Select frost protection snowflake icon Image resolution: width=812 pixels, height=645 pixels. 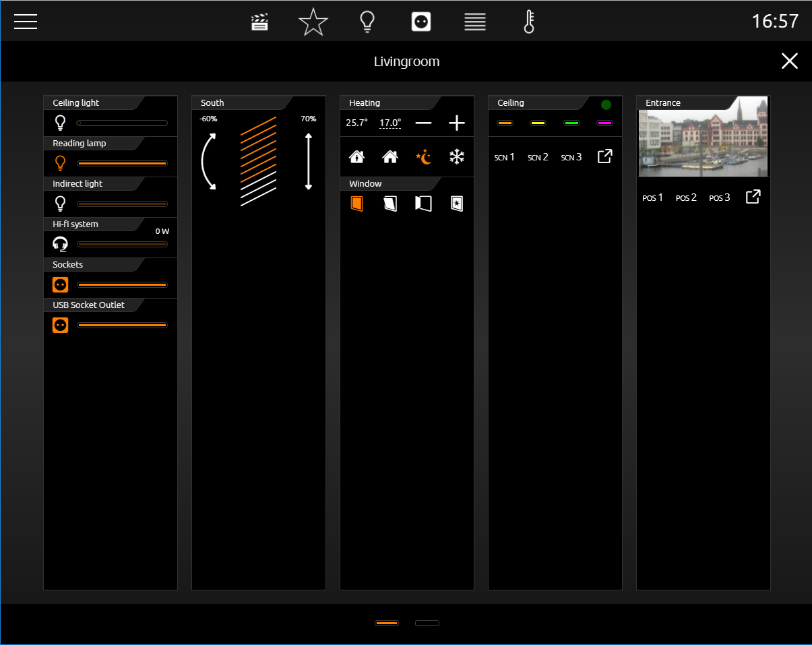458,157
